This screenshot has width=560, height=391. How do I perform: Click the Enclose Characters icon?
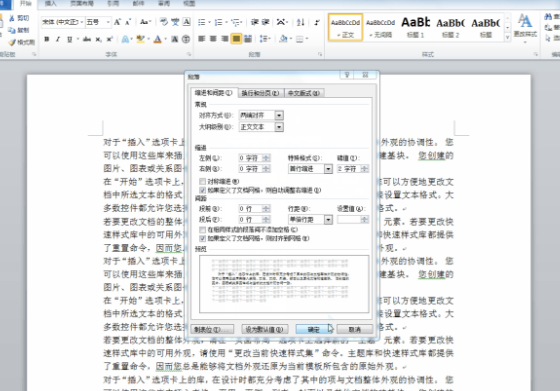pyautogui.click(x=186, y=39)
